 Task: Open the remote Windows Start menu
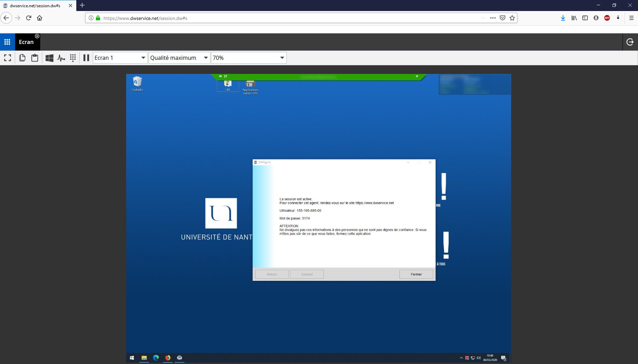click(132, 358)
